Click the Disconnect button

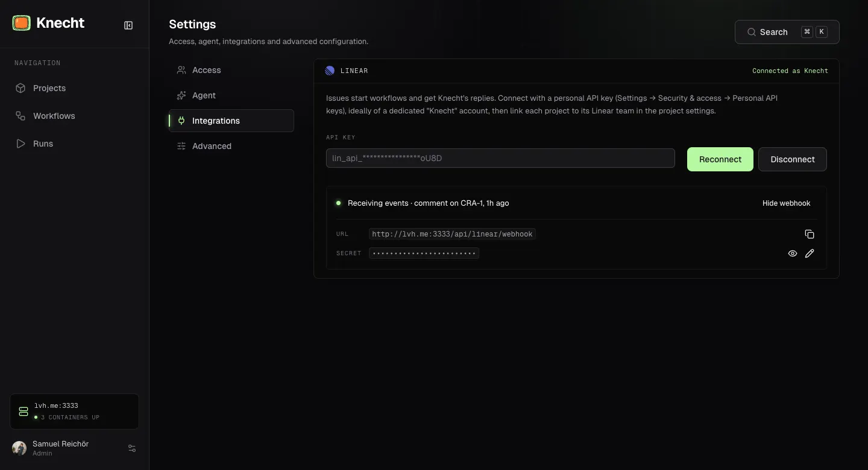793,159
